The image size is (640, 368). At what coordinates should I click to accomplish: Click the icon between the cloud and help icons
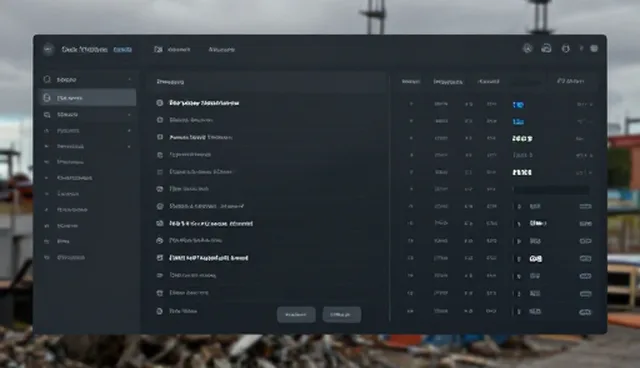click(x=565, y=49)
